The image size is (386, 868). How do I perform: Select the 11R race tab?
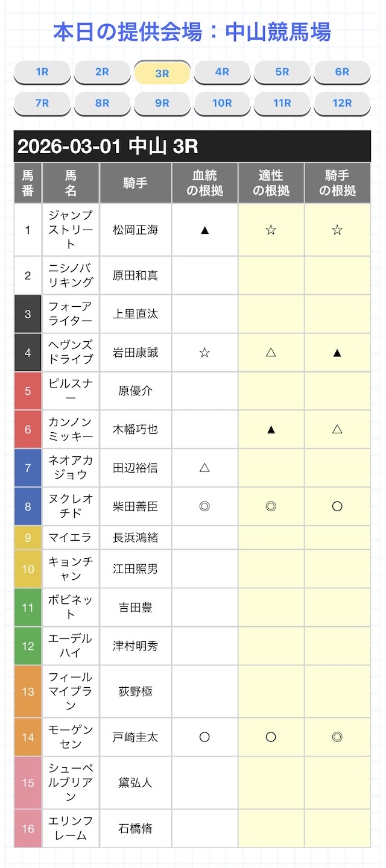pyautogui.click(x=282, y=103)
